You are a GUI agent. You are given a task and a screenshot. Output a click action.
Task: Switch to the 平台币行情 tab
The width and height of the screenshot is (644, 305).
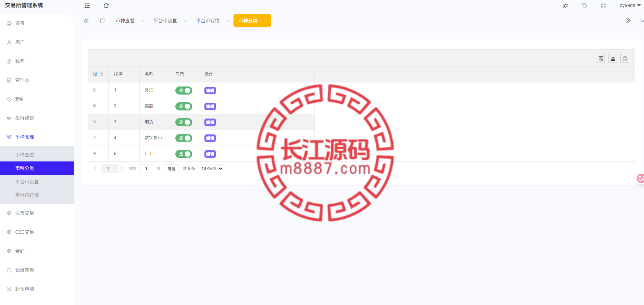[208, 21]
